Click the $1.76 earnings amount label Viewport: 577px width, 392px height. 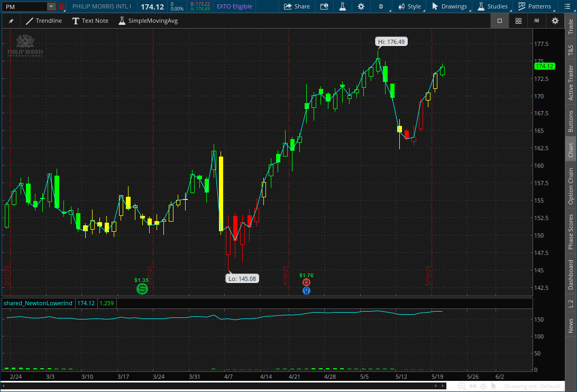point(307,275)
